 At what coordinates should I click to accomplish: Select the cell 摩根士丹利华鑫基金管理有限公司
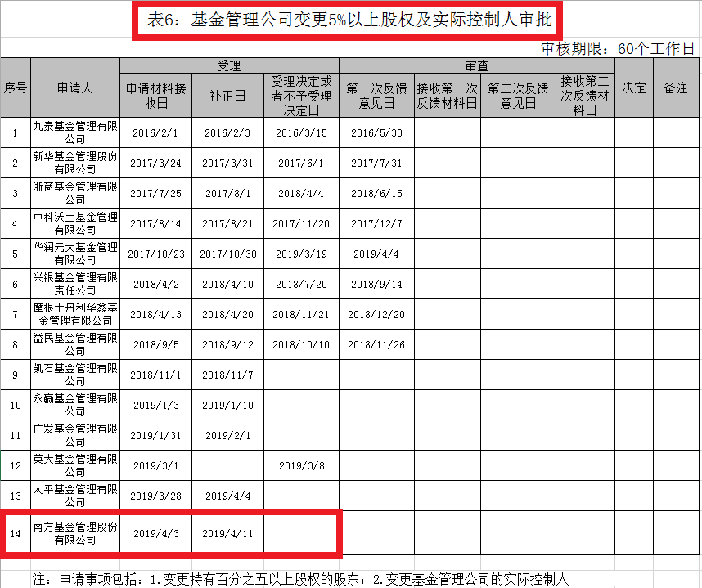[75, 314]
